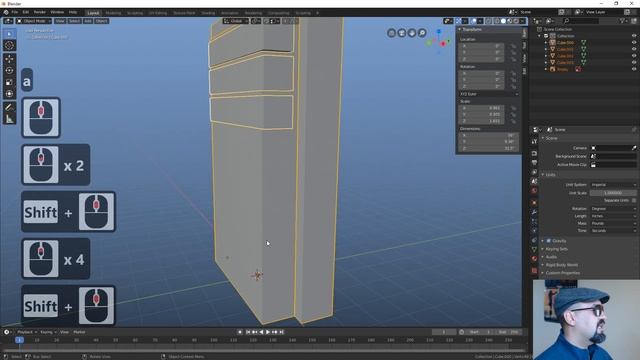Open the XYZ Euler rotation mode dropdown
Screen dimensions: 640x360
tap(489, 94)
